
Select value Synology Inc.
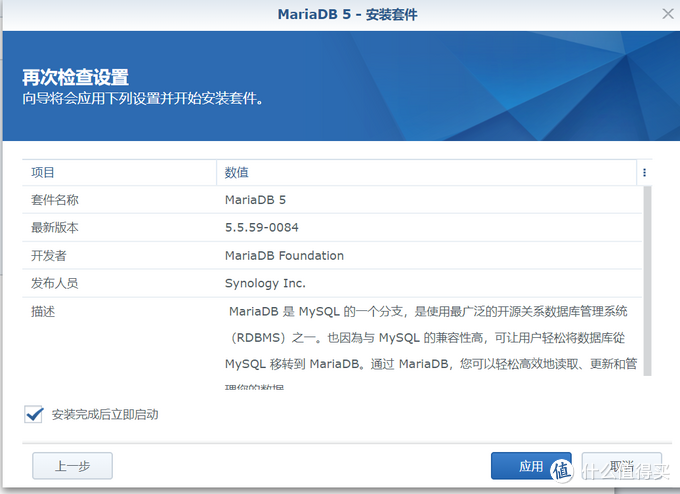[x=265, y=283]
